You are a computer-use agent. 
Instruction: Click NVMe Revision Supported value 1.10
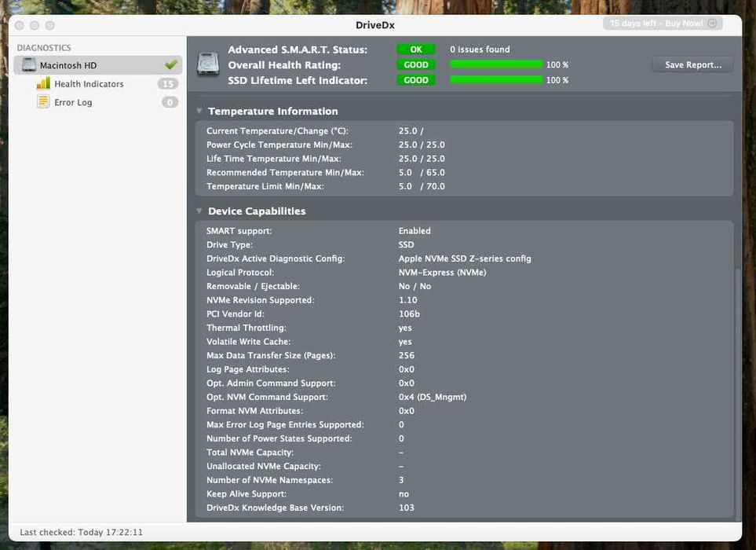(x=408, y=300)
